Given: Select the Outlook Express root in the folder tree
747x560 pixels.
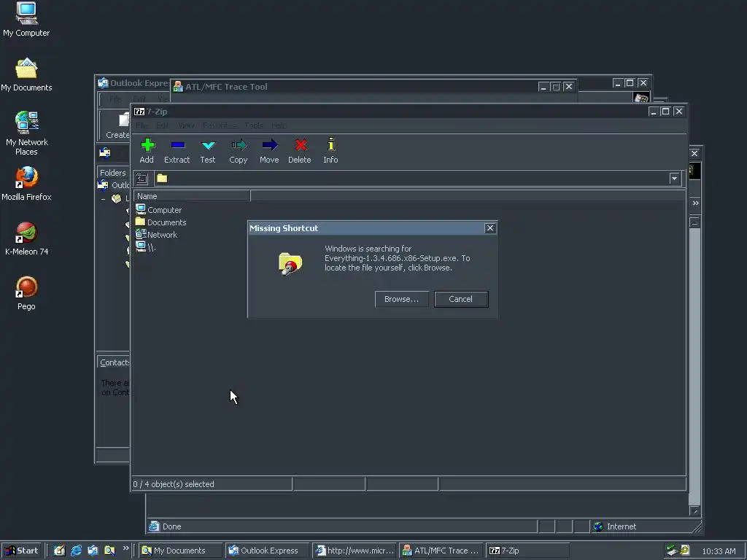Looking at the screenshot, I should coord(113,185).
